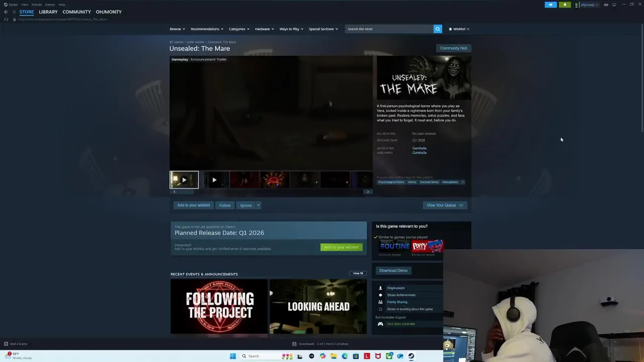Click the Download Demo button
Screen dimensions: 644x362
393,270
